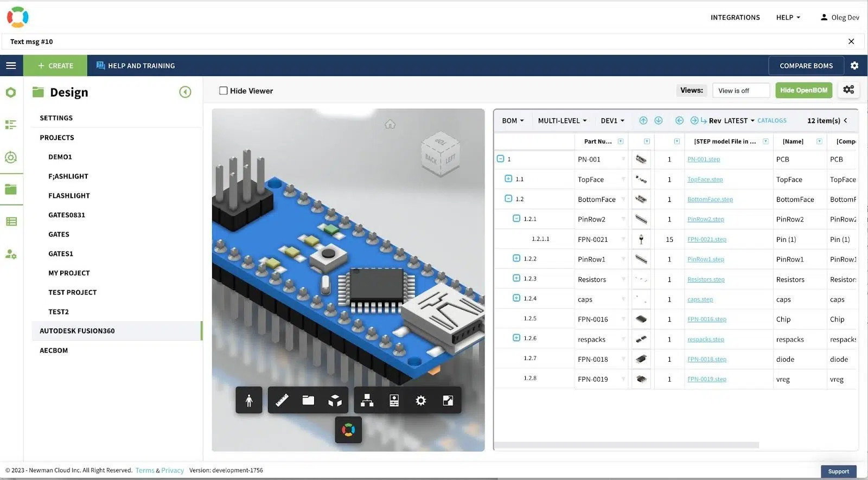
Task: Open the model browser structure icon
Action: pyautogui.click(x=367, y=401)
